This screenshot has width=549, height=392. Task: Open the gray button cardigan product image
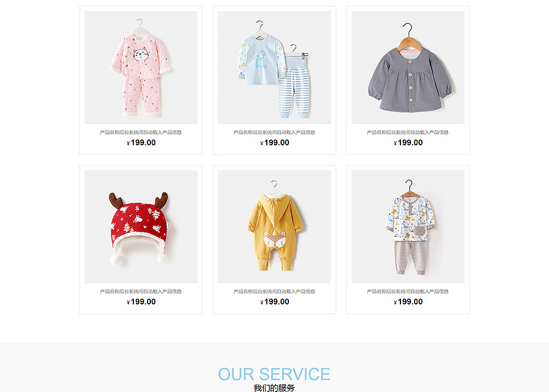click(408, 68)
